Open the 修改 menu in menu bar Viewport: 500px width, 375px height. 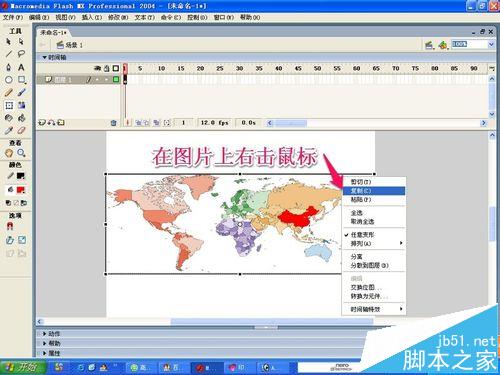(118, 17)
